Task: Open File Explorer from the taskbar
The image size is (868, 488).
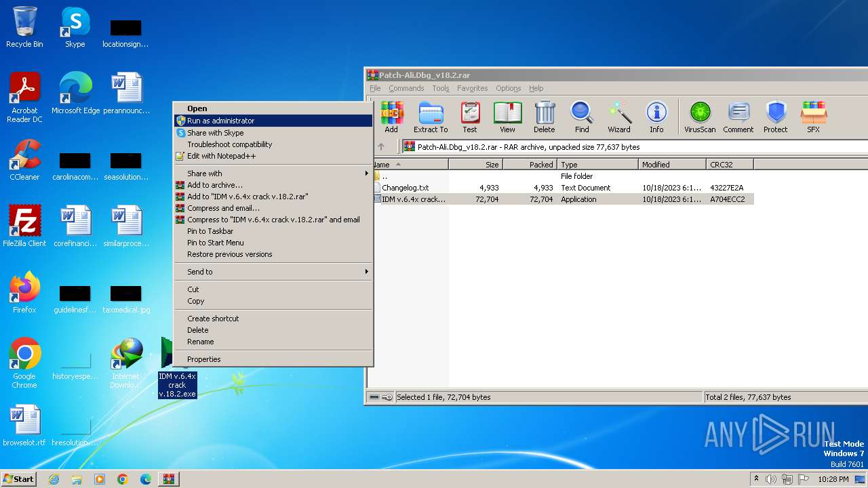Action: pyautogui.click(x=77, y=479)
